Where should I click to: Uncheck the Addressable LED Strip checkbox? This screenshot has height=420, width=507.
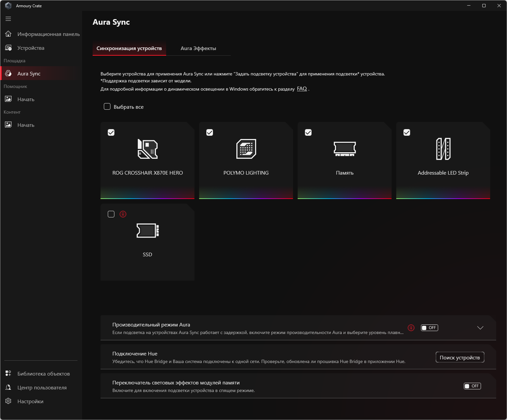(x=407, y=132)
